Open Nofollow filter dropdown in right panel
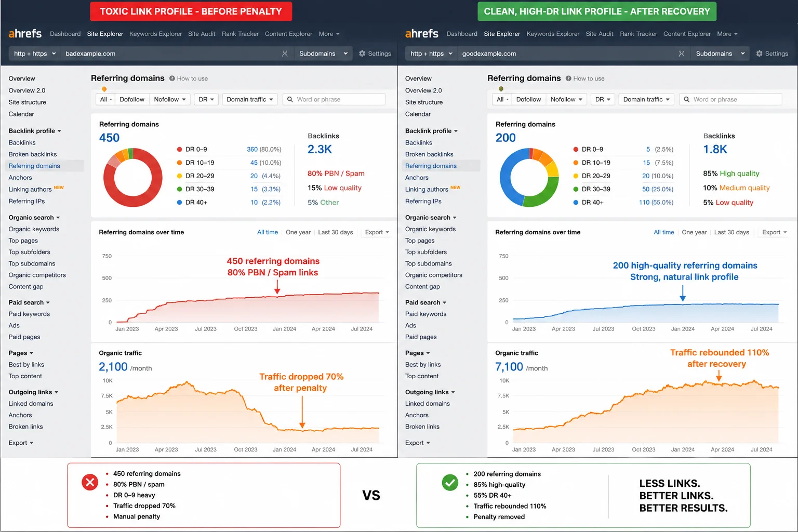798x532 pixels. point(566,99)
